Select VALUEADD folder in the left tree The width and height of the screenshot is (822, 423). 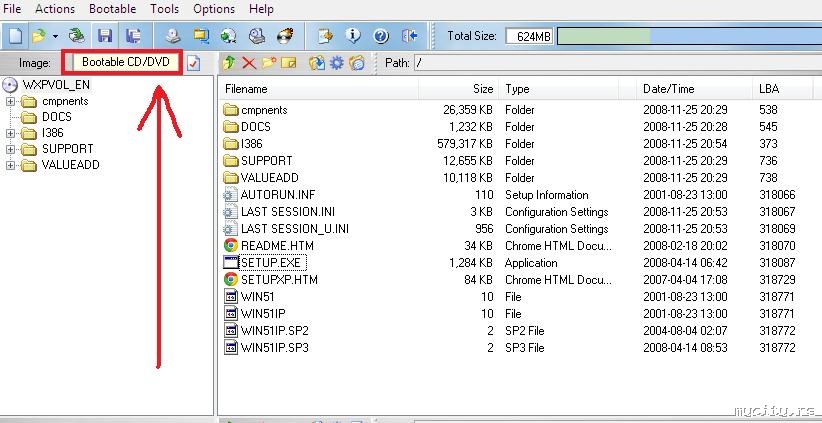point(71,165)
